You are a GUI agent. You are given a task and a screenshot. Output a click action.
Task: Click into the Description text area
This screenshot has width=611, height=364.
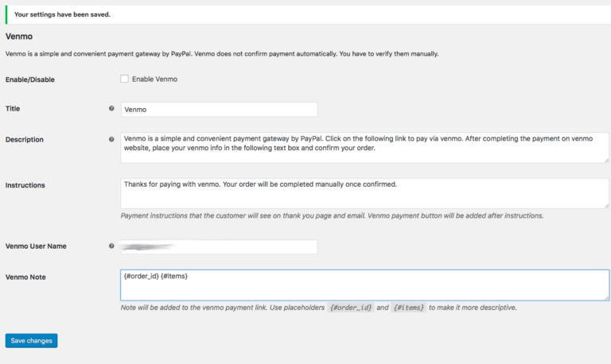(x=364, y=147)
